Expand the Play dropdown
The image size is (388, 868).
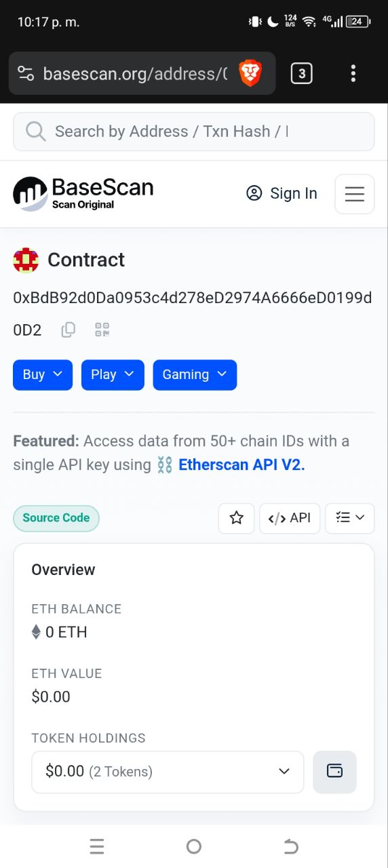click(x=113, y=375)
